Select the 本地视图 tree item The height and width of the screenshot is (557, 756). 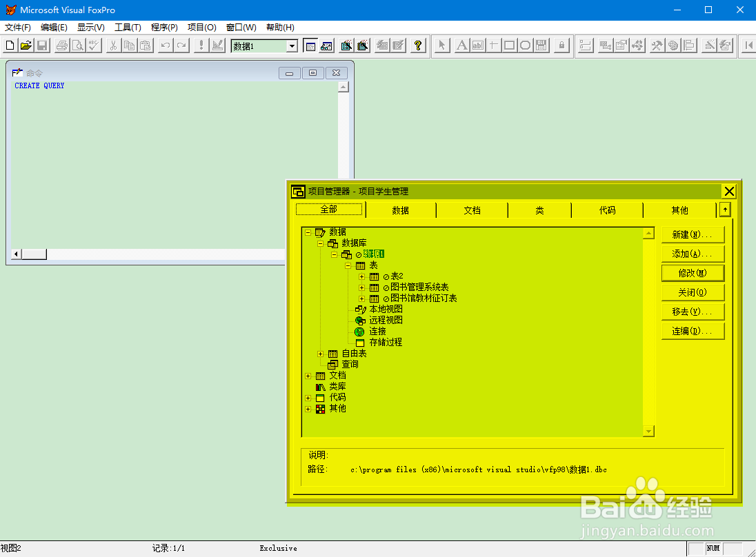(386, 310)
